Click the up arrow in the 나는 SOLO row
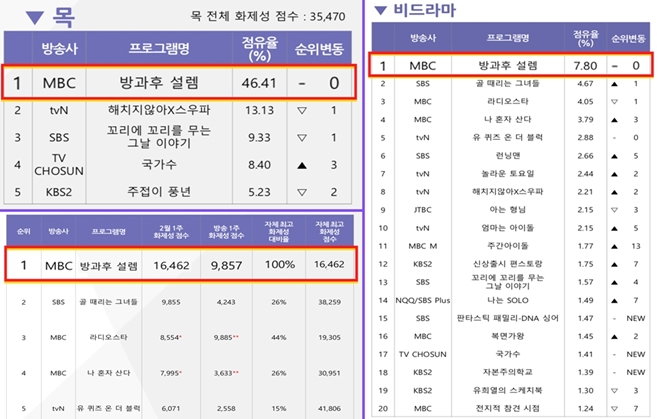This screenshot has width=658, height=419. pyautogui.click(x=612, y=301)
